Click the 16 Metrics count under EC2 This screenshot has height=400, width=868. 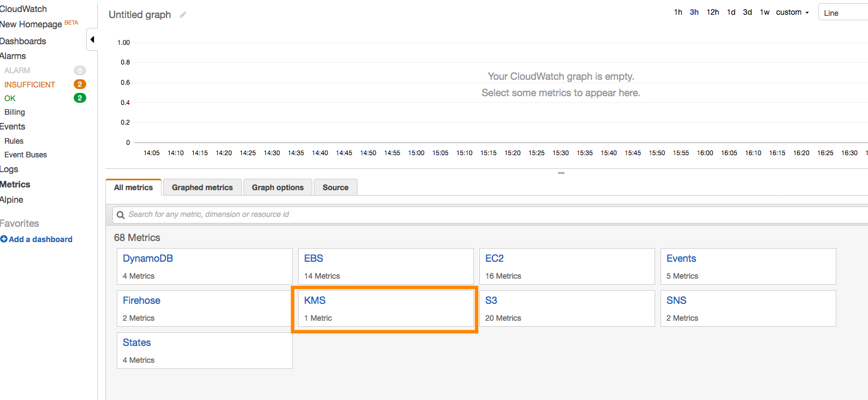pos(503,276)
